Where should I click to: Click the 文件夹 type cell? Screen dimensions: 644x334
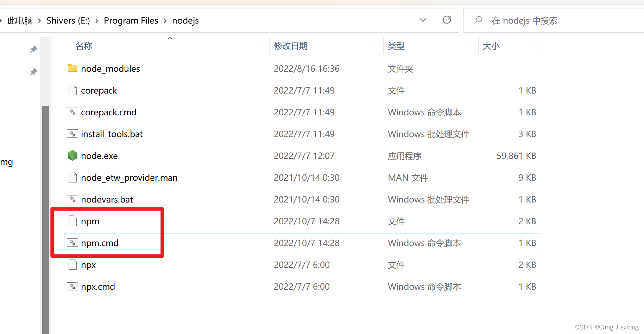(400, 69)
